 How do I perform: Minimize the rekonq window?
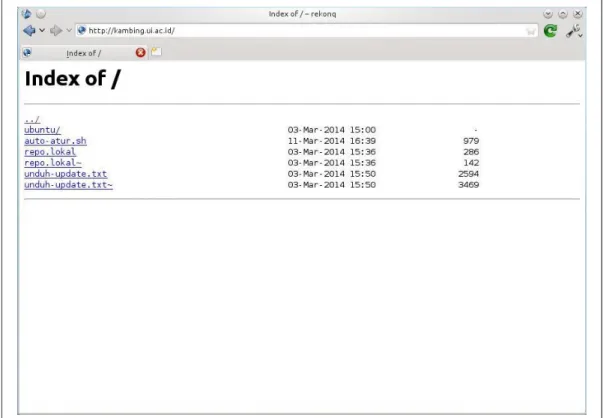tap(548, 14)
